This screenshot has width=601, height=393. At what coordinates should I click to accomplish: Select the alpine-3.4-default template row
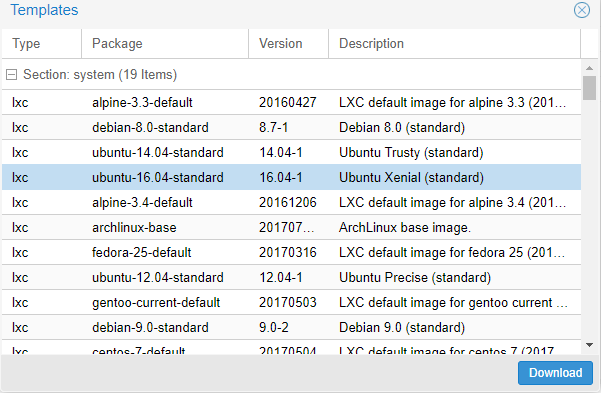[291, 202]
